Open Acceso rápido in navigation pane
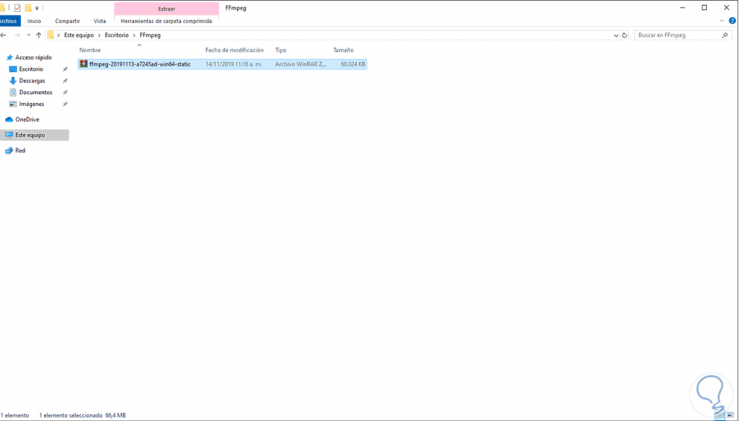The width and height of the screenshot is (745, 421). point(33,57)
